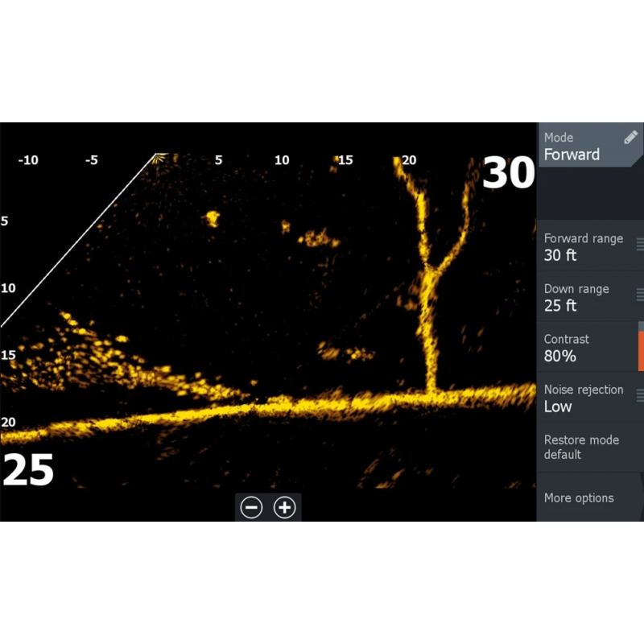644x644 pixels.
Task: Click the large 30 forward range number
Action: click(x=509, y=173)
